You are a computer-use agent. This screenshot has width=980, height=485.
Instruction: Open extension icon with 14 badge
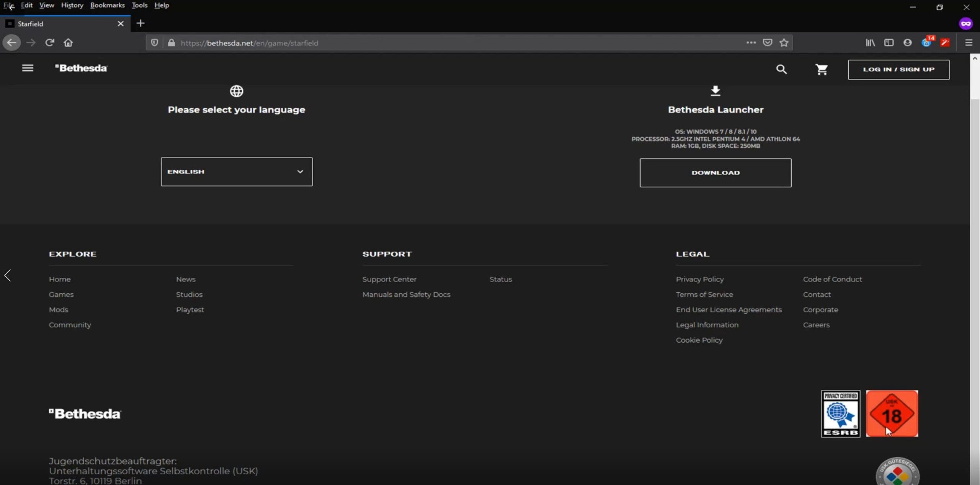[x=927, y=41]
